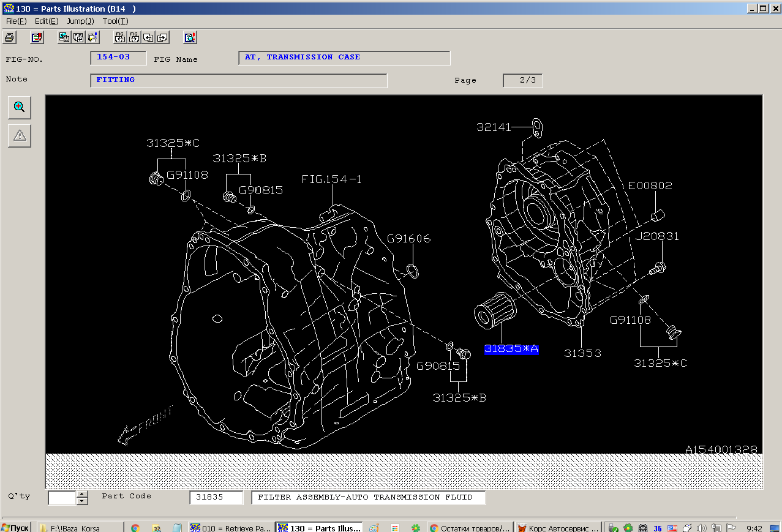
Task: Go to next figure with FIG right arrow
Action: 134,37
